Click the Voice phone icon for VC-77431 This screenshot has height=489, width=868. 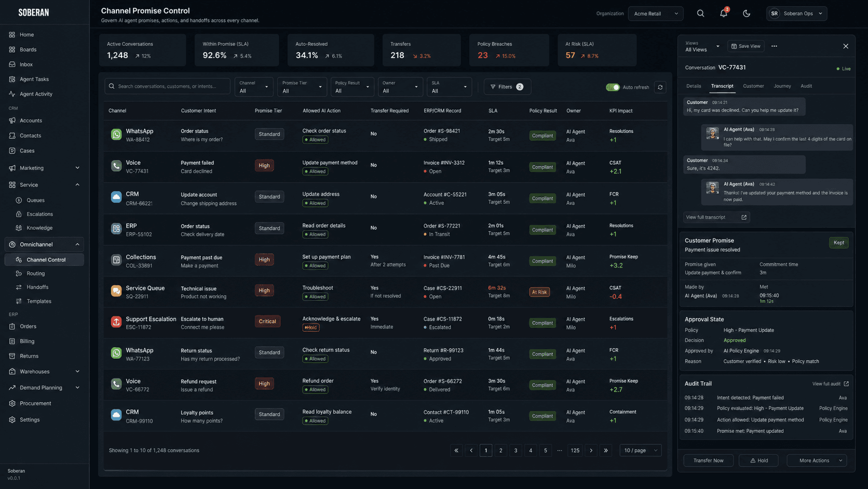coord(116,166)
